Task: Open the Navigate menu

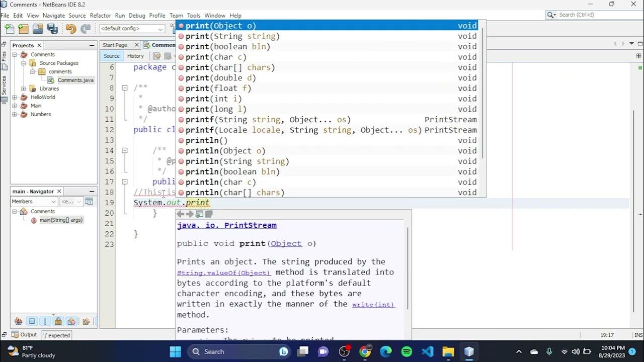Action: click(55, 16)
